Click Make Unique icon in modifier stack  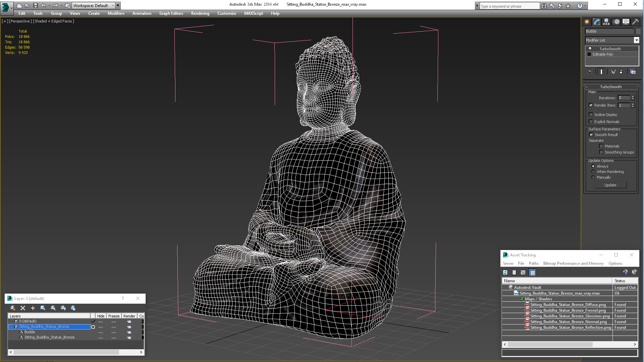click(613, 72)
